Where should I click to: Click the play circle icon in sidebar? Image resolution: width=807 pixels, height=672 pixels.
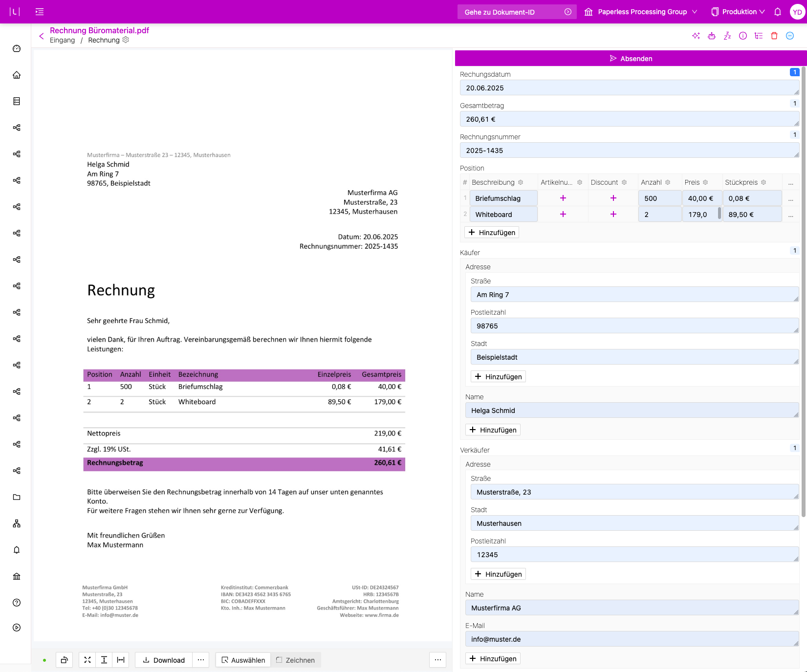[x=17, y=628]
